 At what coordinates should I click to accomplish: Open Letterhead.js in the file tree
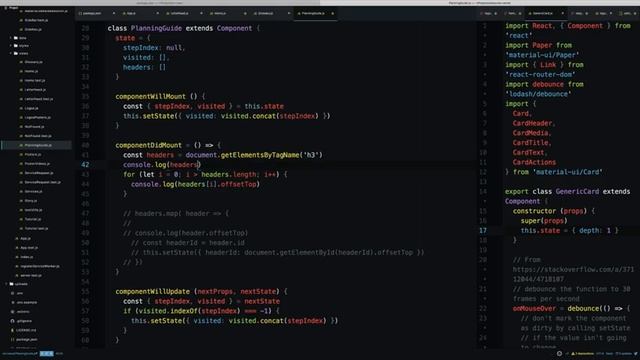point(35,89)
